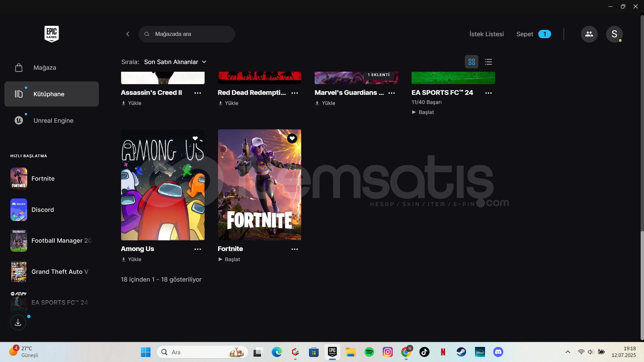This screenshot has width=644, height=362.
Task: Click Yükle under Among Us
Action: tap(131, 259)
